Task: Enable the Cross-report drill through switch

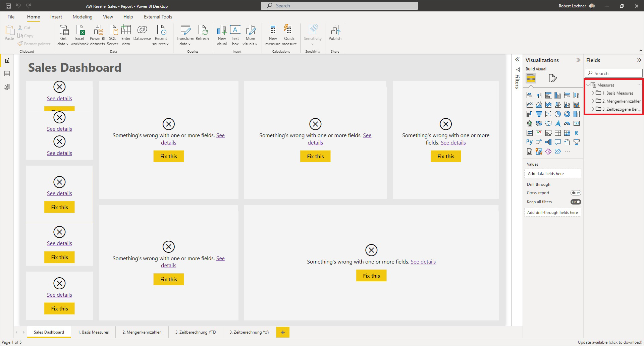Action: tap(576, 193)
